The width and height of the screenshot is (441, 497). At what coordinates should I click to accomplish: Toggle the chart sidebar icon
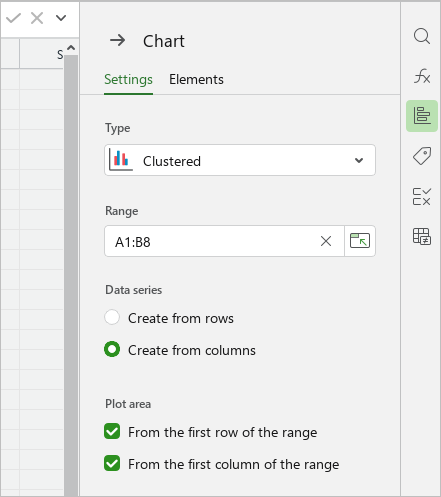coord(422,116)
